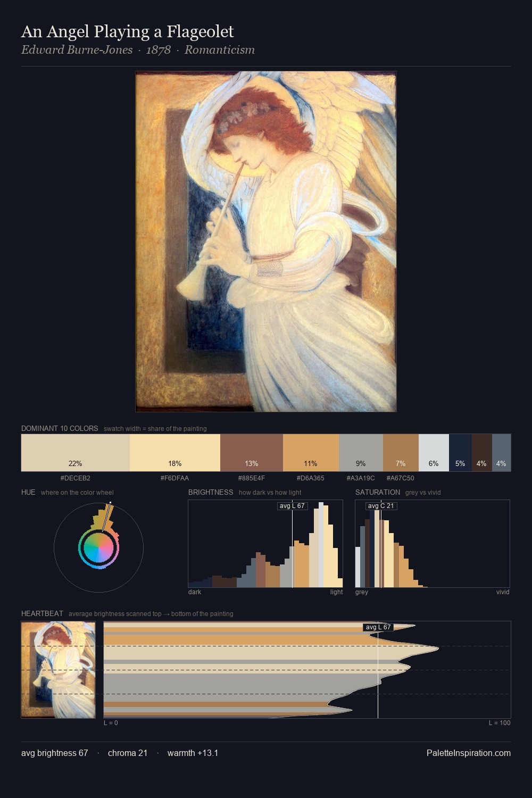The width and height of the screenshot is (532, 798).
Task: Click the 9% grey #A3A19C swatch
Action: pyautogui.click(x=361, y=453)
